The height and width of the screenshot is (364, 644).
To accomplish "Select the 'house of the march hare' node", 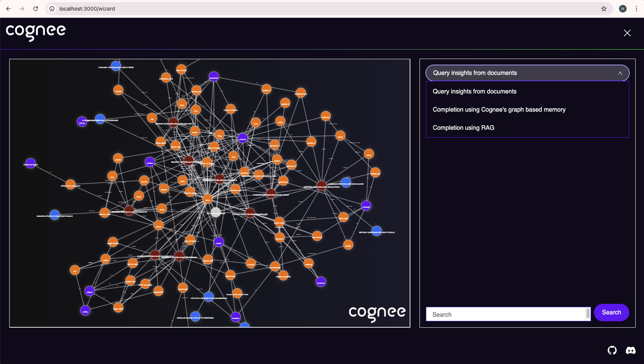I will coord(237,293).
